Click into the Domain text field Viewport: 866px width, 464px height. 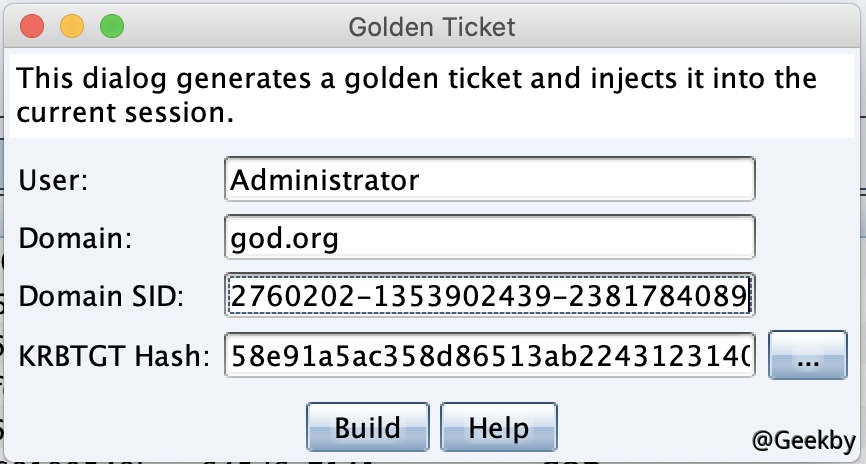click(489, 239)
